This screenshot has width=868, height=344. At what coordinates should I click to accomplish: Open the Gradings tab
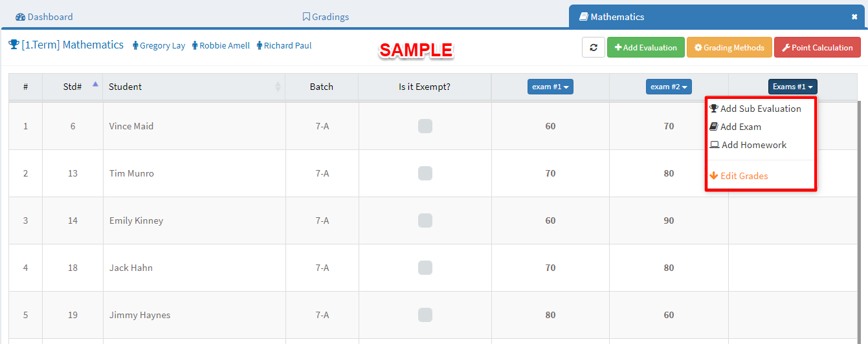pyautogui.click(x=326, y=17)
